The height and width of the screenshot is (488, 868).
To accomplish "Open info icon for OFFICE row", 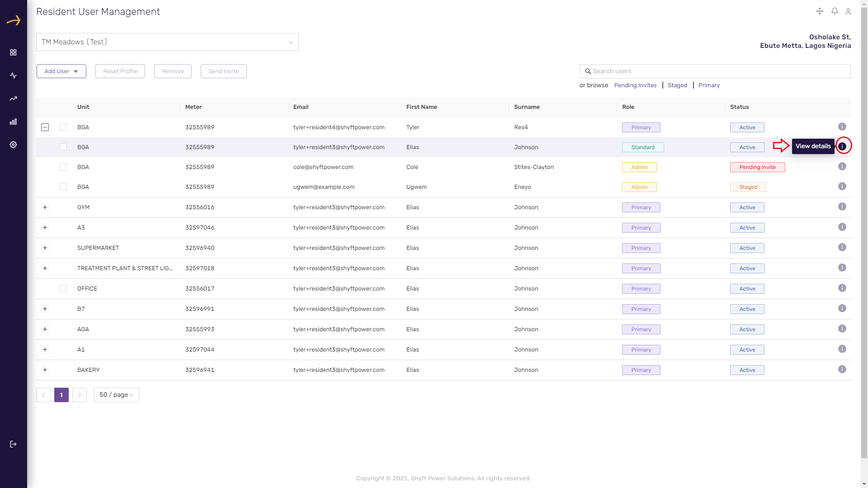I will [x=842, y=288].
